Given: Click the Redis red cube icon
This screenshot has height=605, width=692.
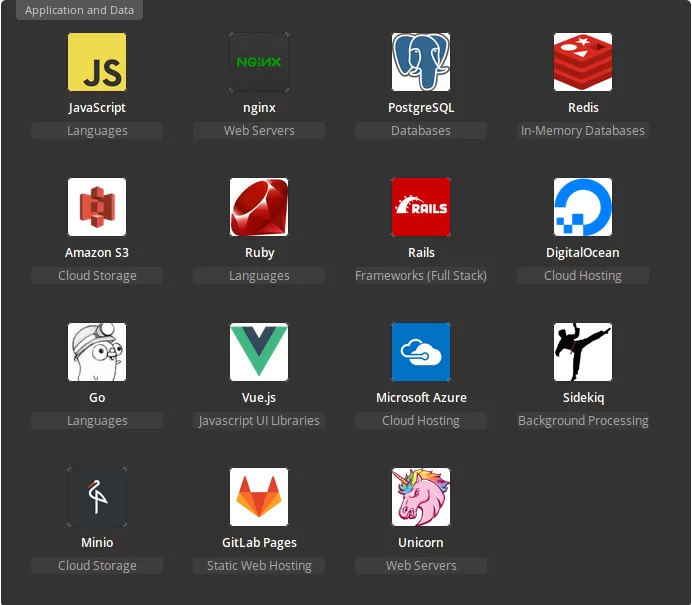Looking at the screenshot, I should (583, 62).
